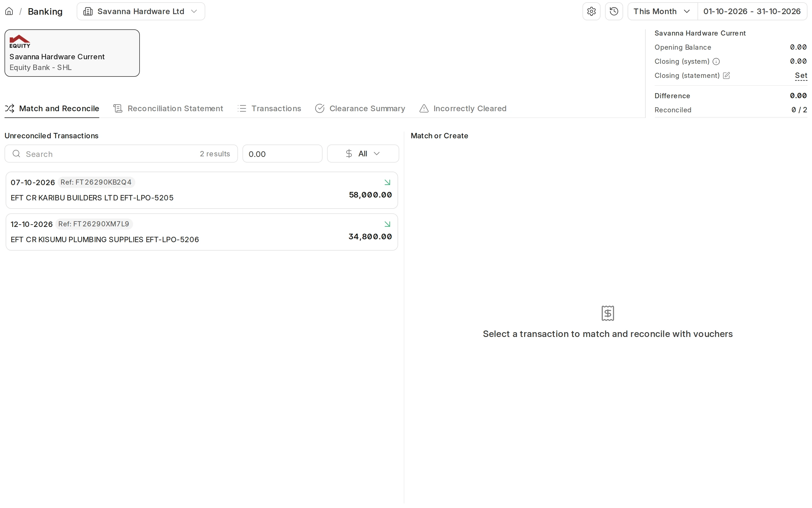The height and width of the screenshot is (508, 812).
Task: Focus the Search transactions field
Action: (121, 154)
